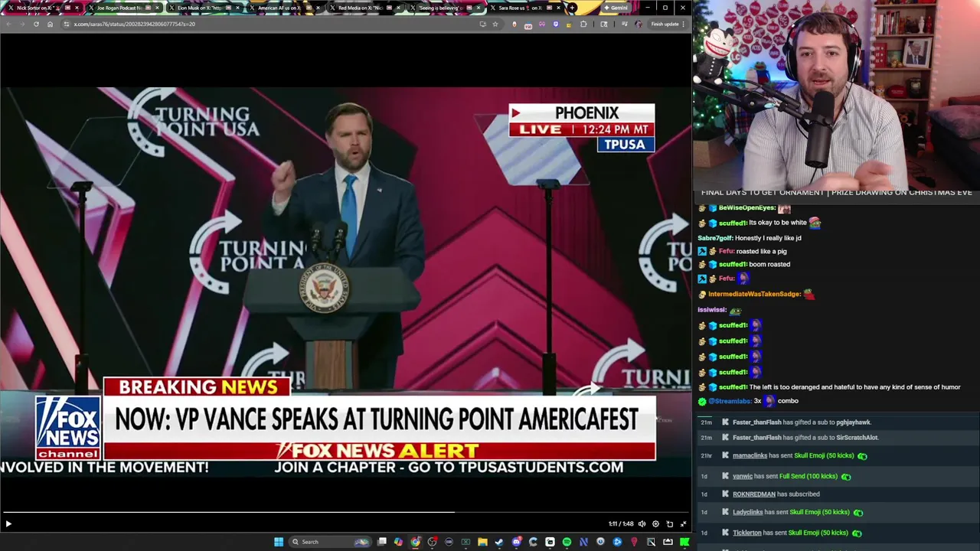
Task: Click the video time display 1:11 / 1:48
Action: [621, 524]
